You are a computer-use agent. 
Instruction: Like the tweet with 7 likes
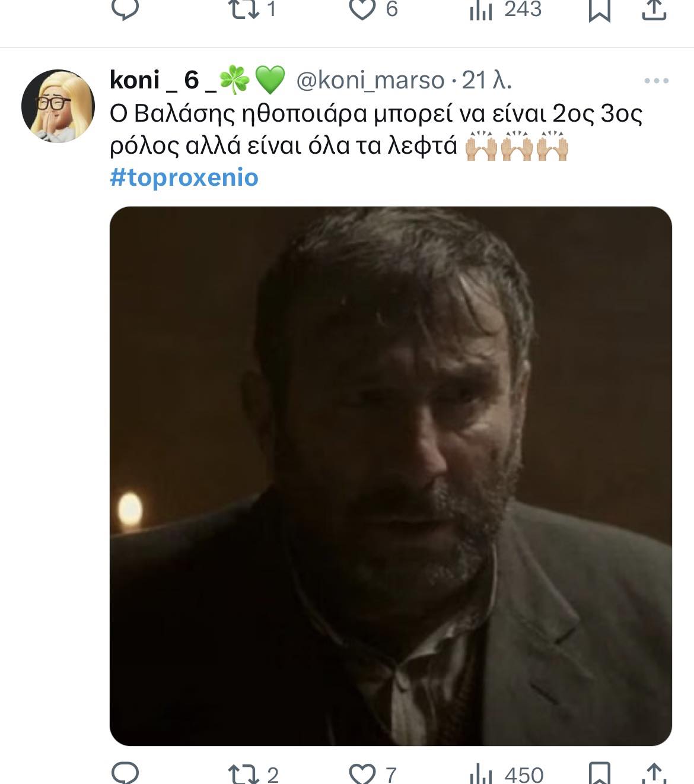[x=362, y=774]
